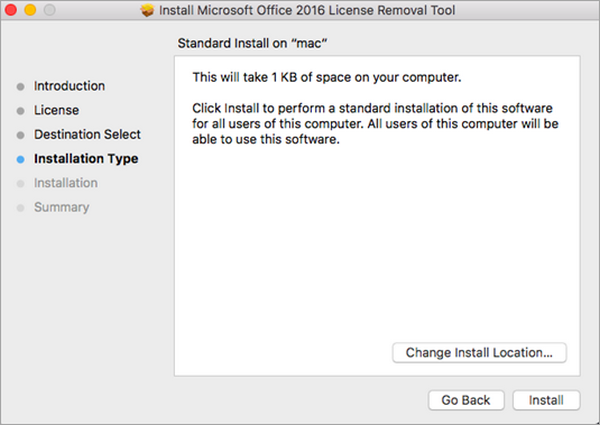600x425 pixels.
Task: Click the window title "Install Microsoft Office 2016 License Removal Tool"
Action: (307, 10)
